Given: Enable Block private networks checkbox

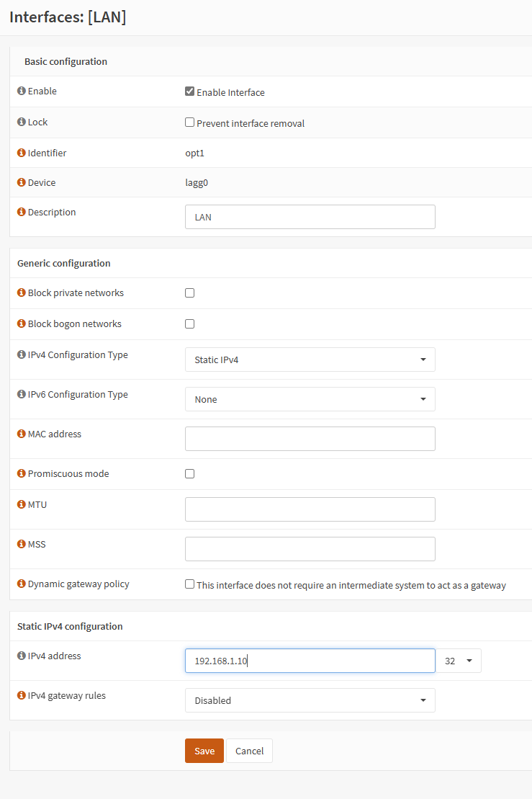Looking at the screenshot, I should coord(190,293).
